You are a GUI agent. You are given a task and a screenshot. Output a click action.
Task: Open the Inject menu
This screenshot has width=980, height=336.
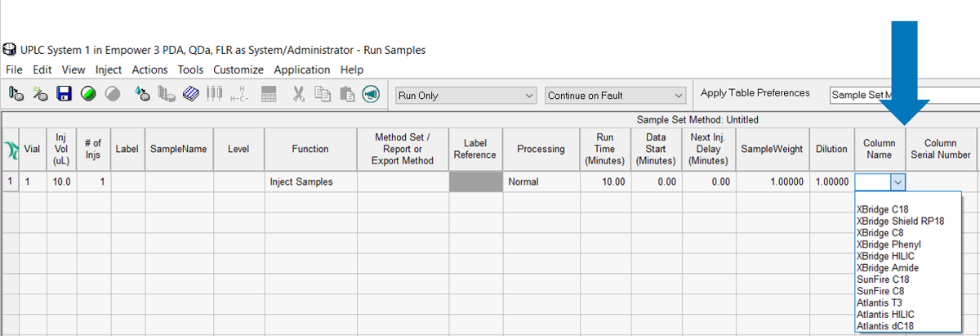109,70
